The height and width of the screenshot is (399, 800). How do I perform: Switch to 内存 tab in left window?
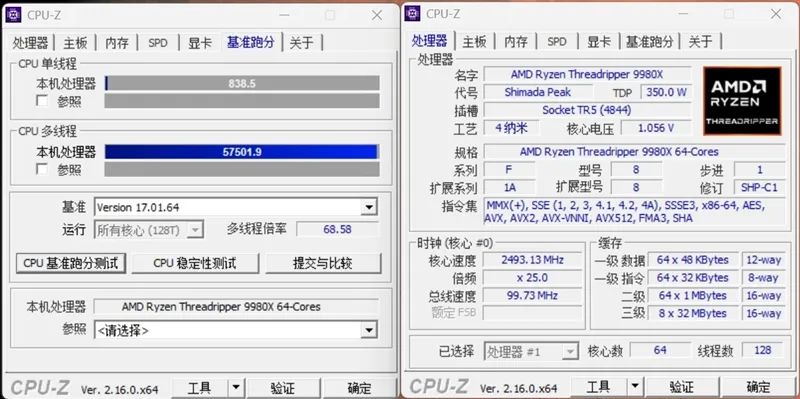point(117,43)
